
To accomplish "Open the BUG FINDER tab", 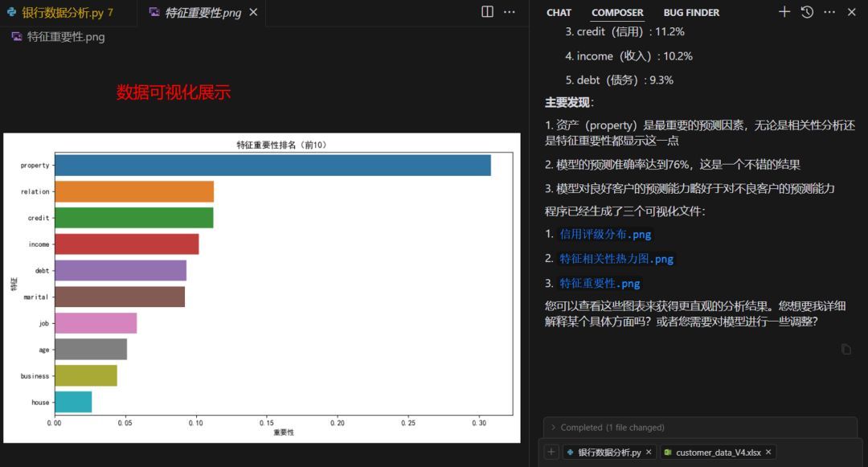I will click(690, 12).
